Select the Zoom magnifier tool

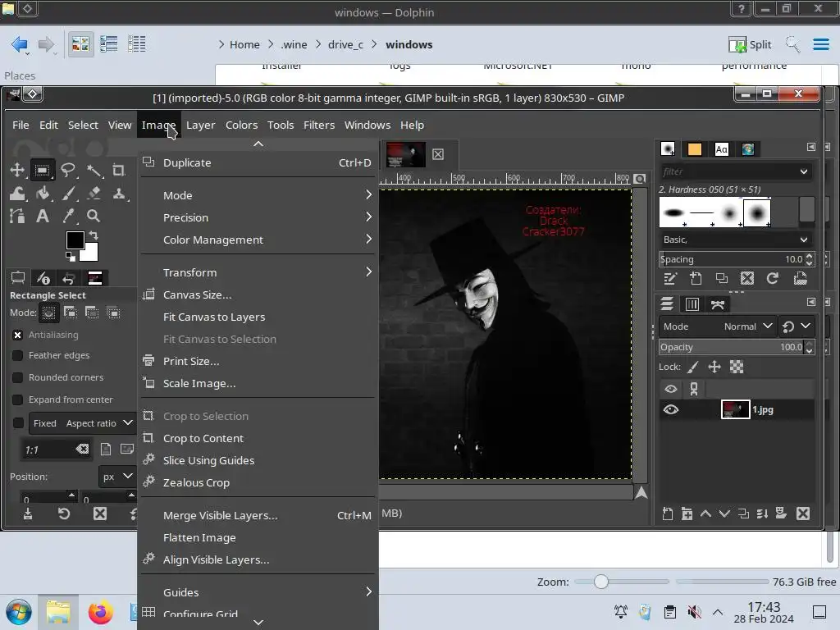coord(94,216)
